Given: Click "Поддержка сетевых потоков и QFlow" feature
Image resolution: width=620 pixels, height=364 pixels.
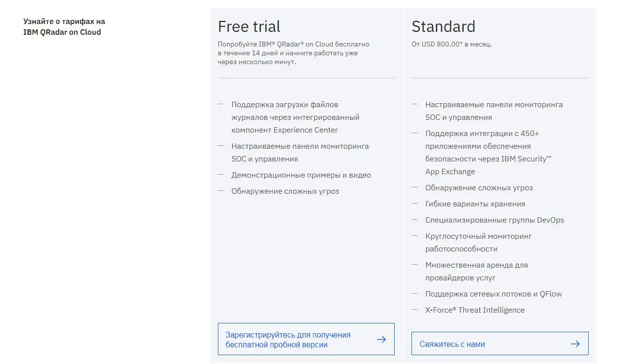Looking at the screenshot, I should 494,294.
